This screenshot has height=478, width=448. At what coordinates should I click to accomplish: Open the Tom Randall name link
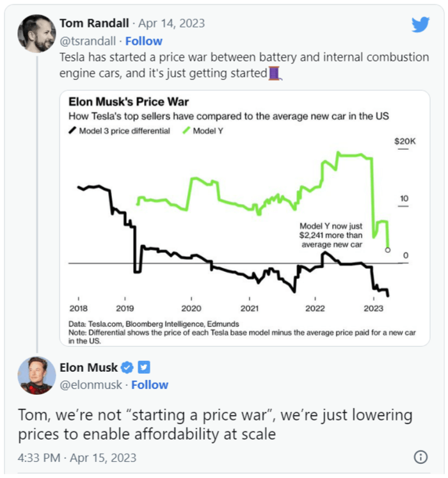(93, 23)
